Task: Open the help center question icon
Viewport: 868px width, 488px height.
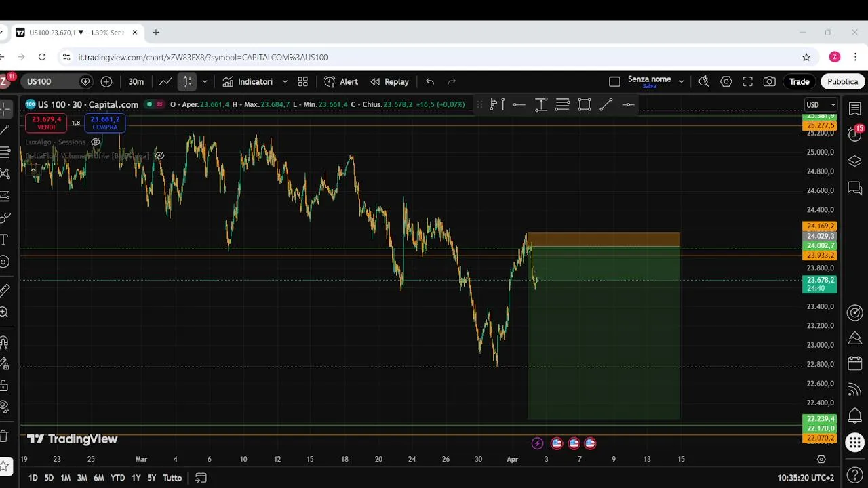Action: click(x=855, y=474)
